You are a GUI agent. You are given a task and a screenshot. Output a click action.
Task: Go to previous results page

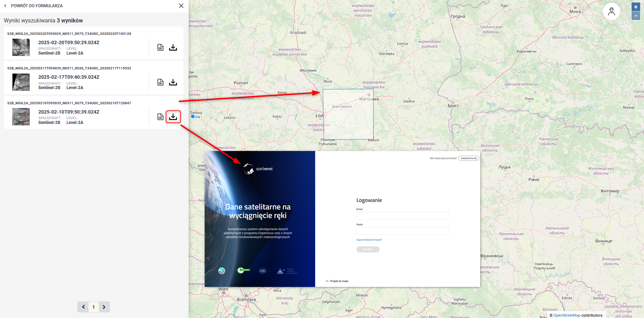coord(83,307)
